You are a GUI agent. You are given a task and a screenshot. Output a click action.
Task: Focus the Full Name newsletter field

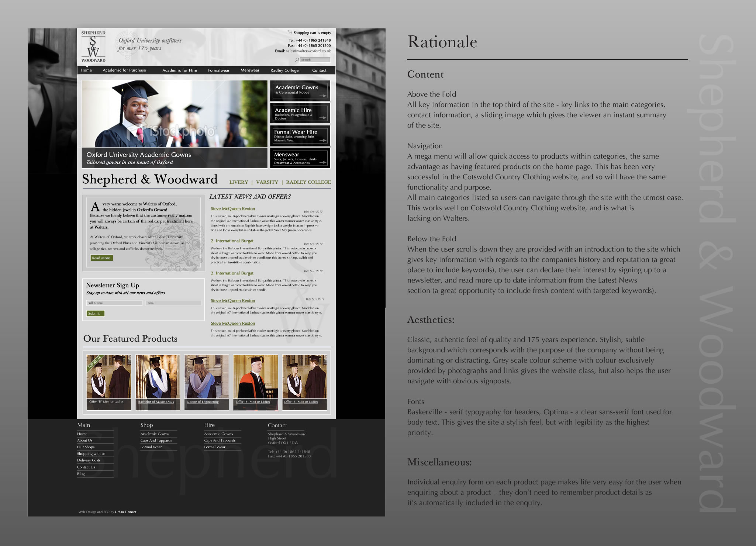(114, 303)
